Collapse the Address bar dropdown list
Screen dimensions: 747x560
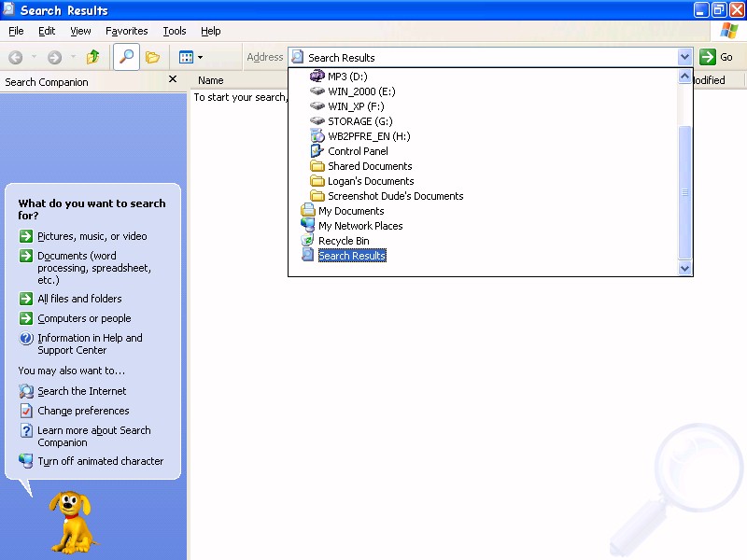pyautogui.click(x=684, y=57)
